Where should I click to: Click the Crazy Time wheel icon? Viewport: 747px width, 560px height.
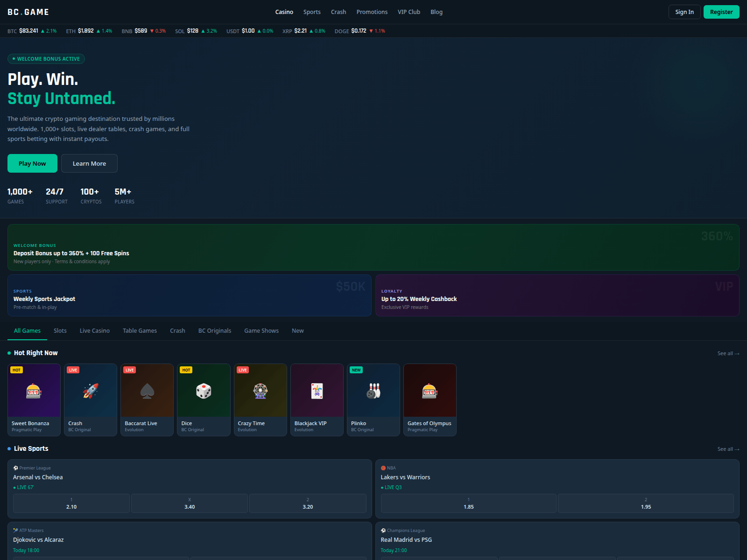[260, 392]
